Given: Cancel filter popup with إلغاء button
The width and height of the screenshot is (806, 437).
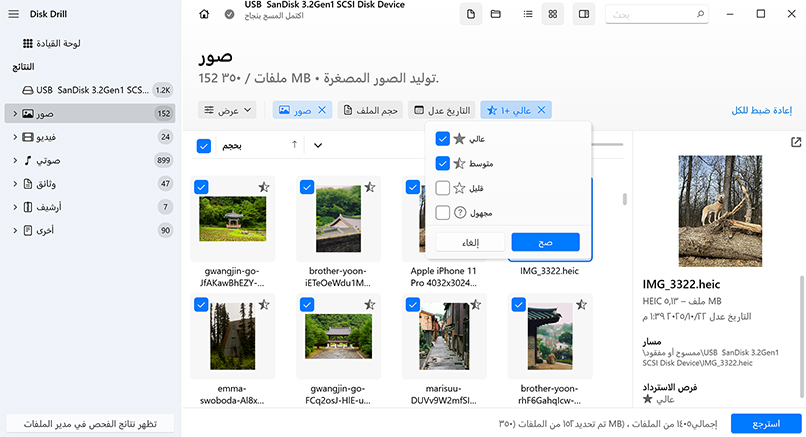Looking at the screenshot, I should 470,243.
